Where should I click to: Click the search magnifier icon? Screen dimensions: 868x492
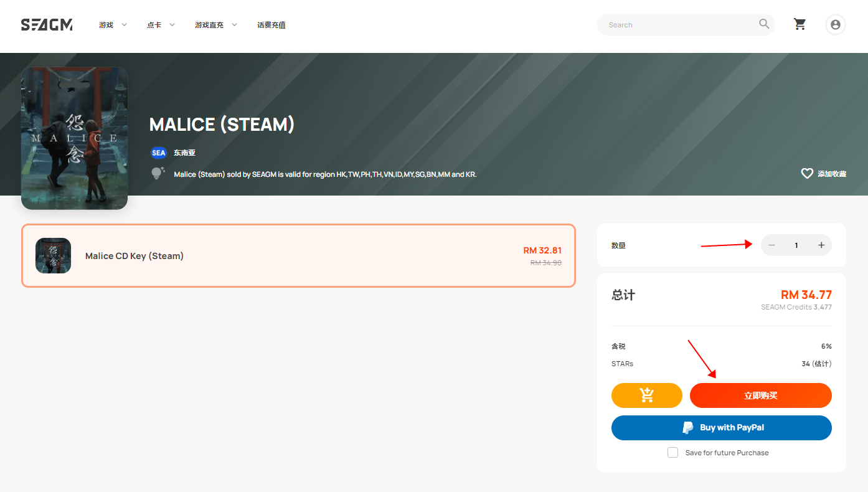click(x=764, y=24)
